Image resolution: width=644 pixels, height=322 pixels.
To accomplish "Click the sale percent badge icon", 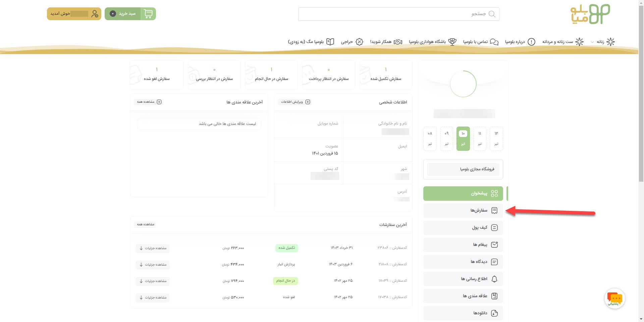I will pyautogui.click(x=359, y=42).
